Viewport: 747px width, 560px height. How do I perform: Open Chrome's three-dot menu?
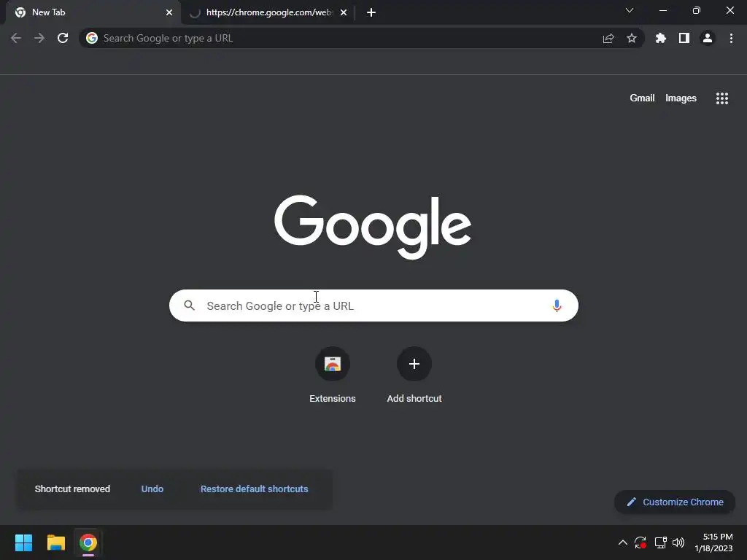(731, 38)
